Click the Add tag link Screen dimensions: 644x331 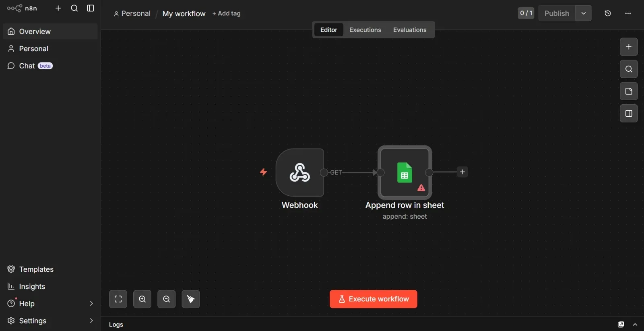click(x=226, y=14)
